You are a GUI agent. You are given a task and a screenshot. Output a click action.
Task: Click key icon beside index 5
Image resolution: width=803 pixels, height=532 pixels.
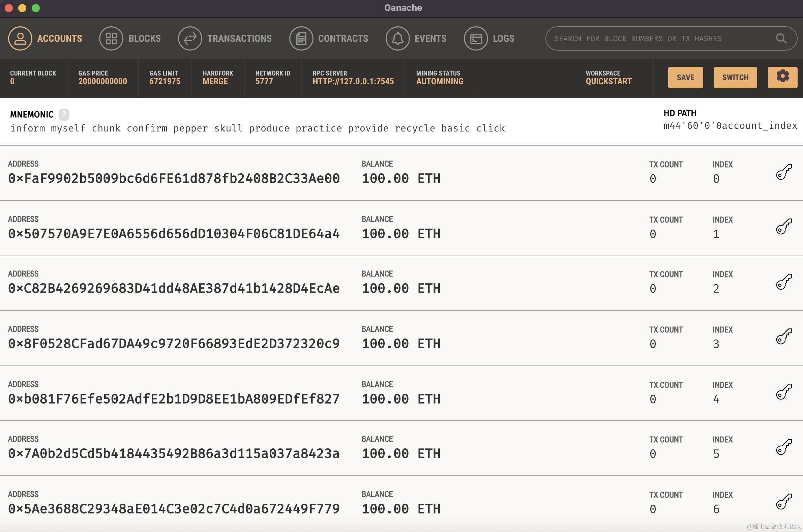click(784, 447)
